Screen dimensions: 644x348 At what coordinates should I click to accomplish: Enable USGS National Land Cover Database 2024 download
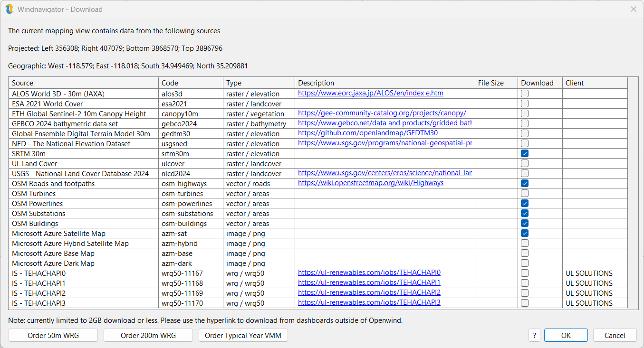(525, 173)
